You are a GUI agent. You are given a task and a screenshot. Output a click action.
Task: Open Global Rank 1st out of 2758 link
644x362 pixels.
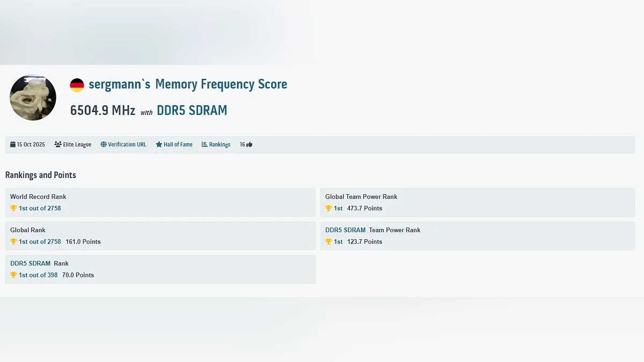tap(40, 241)
